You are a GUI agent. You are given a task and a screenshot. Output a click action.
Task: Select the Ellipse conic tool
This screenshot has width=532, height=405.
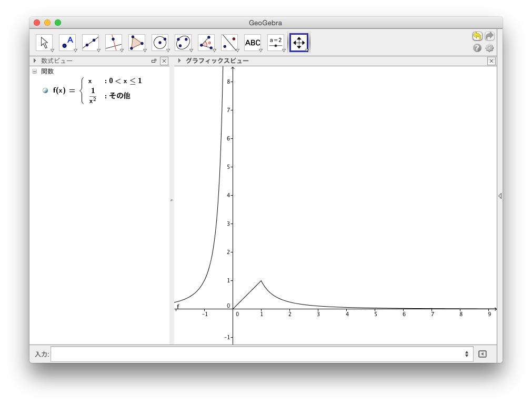tap(183, 43)
